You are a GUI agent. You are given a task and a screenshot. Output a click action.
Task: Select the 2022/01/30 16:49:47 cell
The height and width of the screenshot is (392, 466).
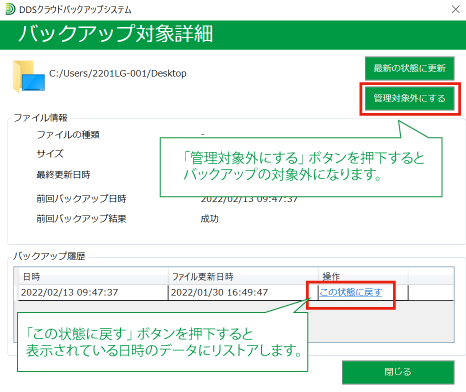[243, 292]
